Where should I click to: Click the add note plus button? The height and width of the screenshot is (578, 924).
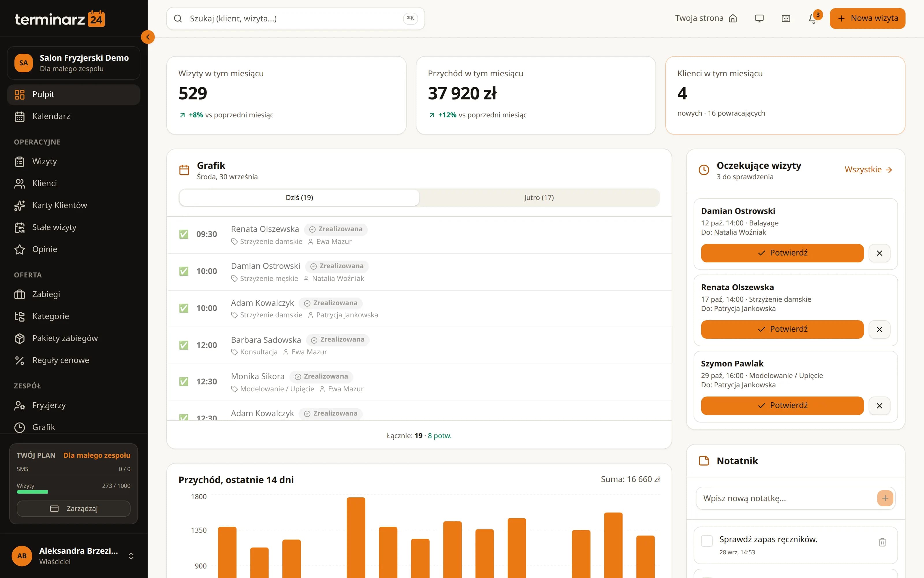click(885, 498)
